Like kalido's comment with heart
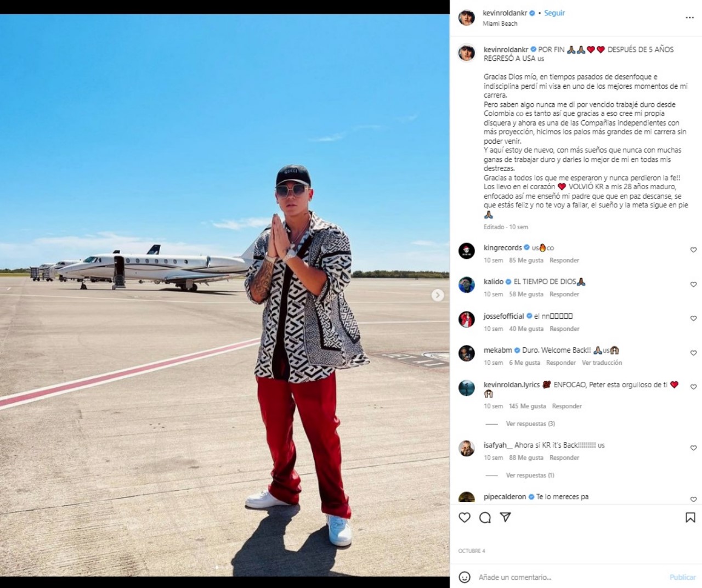Image resolution: width=702 pixels, height=588 pixels. (693, 285)
